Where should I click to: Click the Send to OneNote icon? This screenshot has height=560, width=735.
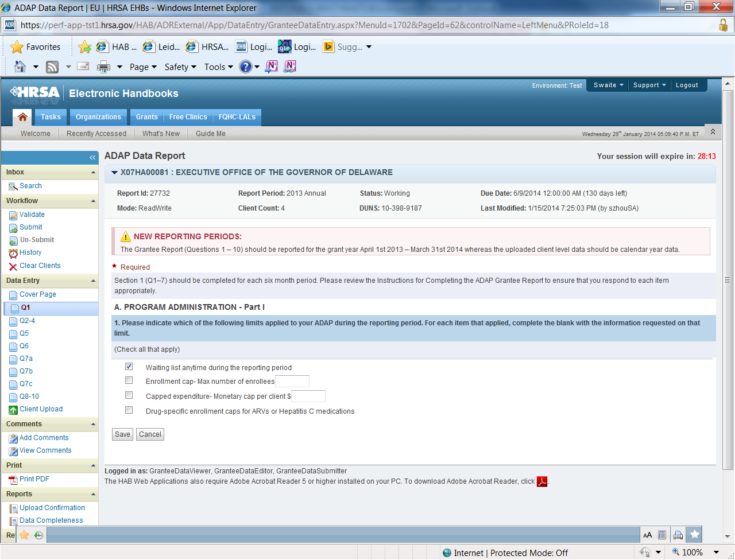pyautogui.click(x=272, y=67)
